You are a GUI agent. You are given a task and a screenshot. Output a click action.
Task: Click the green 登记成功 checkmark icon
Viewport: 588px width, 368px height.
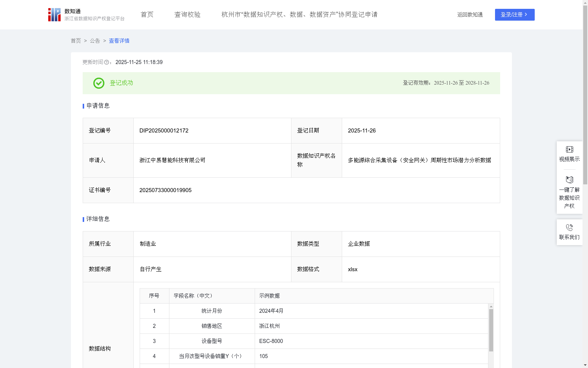coord(98,83)
